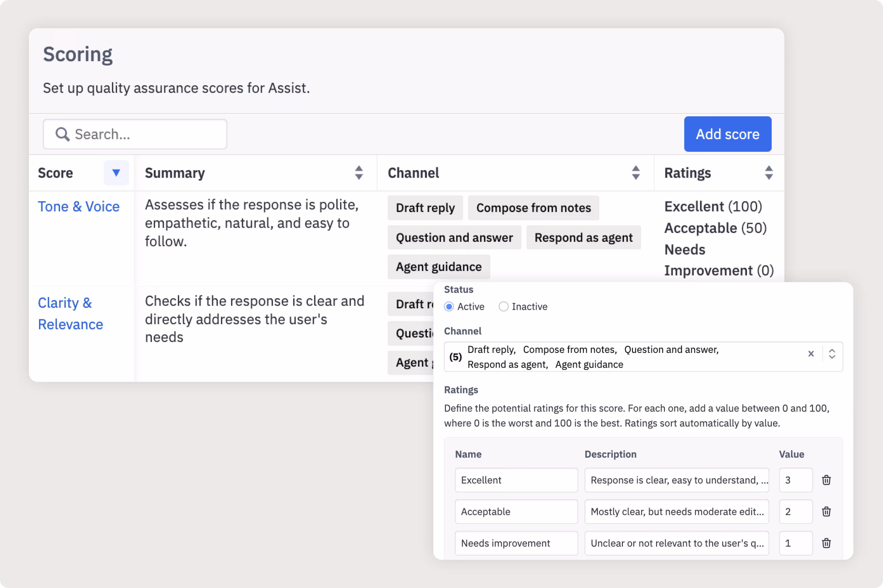This screenshot has height=588, width=883.
Task: Click the Respond as agent tag
Action: click(x=583, y=237)
